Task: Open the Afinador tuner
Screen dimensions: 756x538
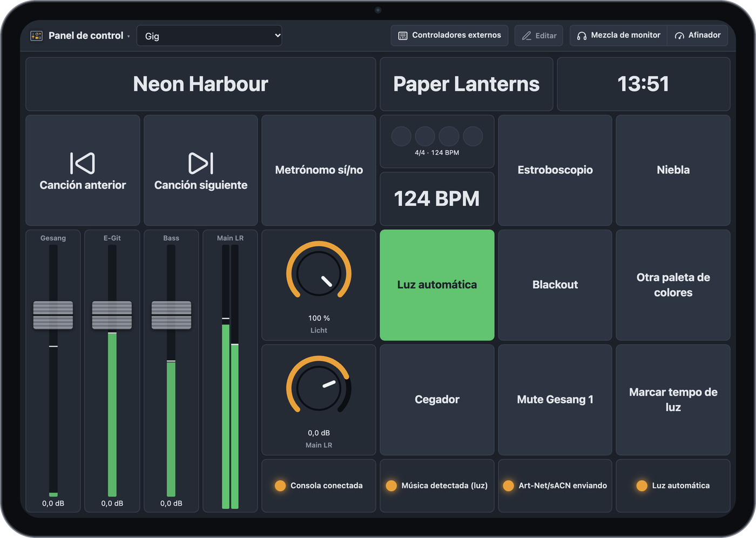Action: (x=698, y=36)
